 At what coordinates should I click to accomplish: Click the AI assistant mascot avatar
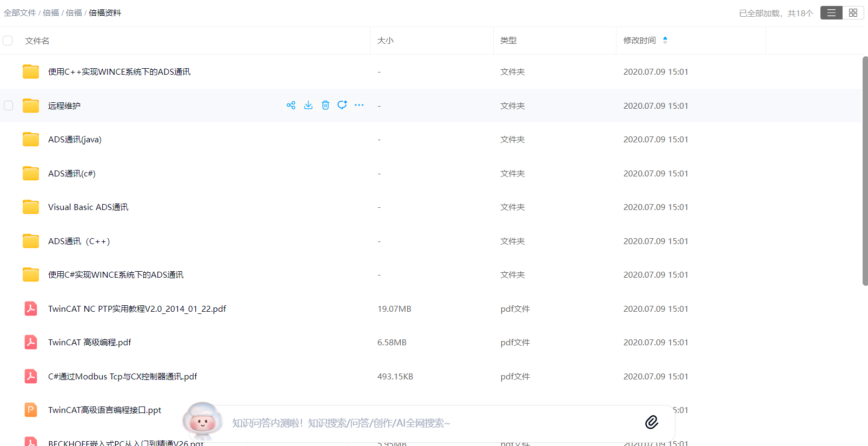[202, 421]
